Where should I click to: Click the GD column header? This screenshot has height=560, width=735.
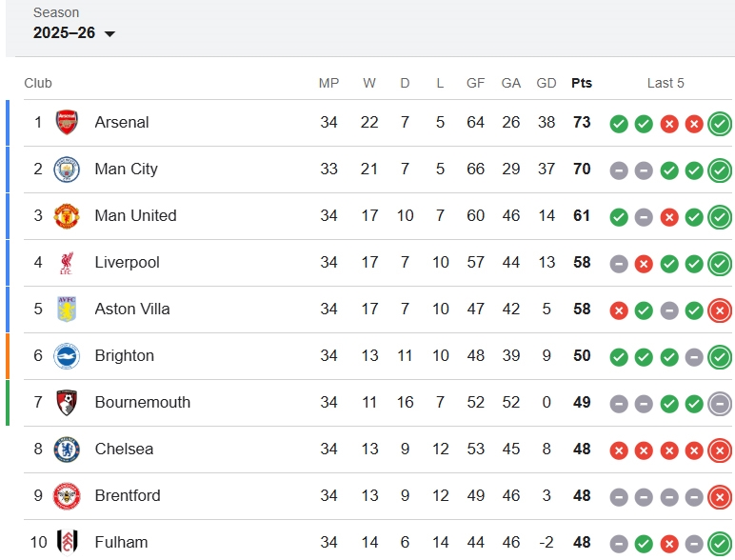[x=546, y=83]
